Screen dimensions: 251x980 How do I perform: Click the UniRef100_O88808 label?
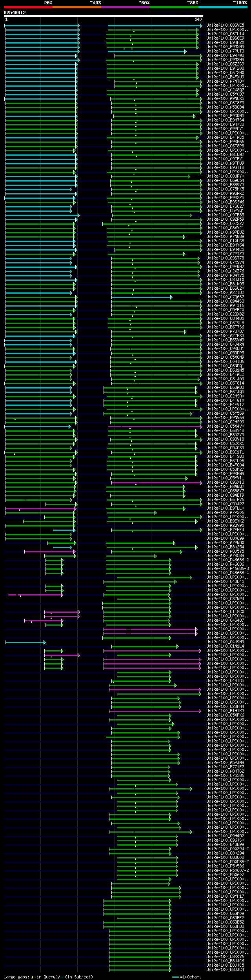(x=225, y=858)
